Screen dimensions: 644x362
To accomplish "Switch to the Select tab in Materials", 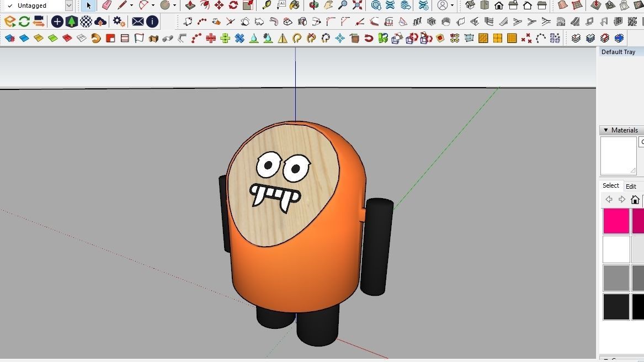I will pos(611,186).
